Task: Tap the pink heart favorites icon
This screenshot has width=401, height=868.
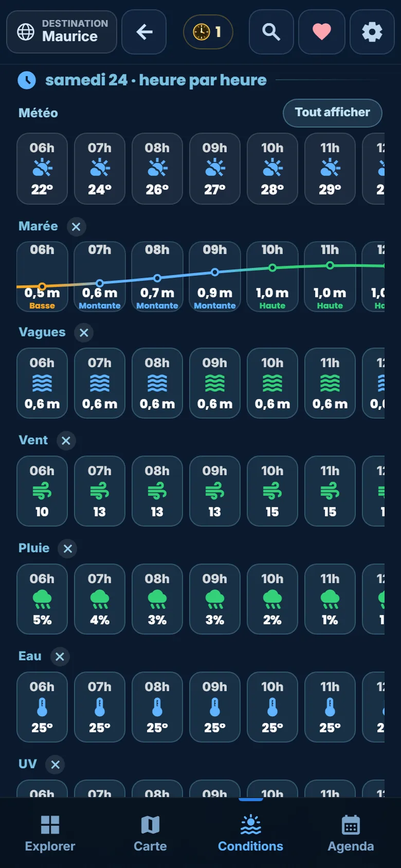Action: (x=322, y=32)
